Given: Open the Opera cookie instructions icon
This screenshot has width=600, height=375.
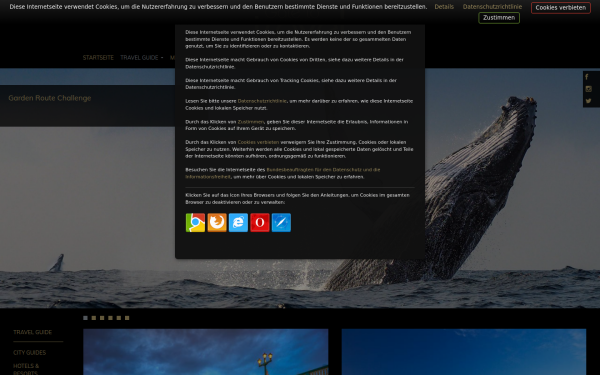Looking at the screenshot, I should tap(260, 222).
